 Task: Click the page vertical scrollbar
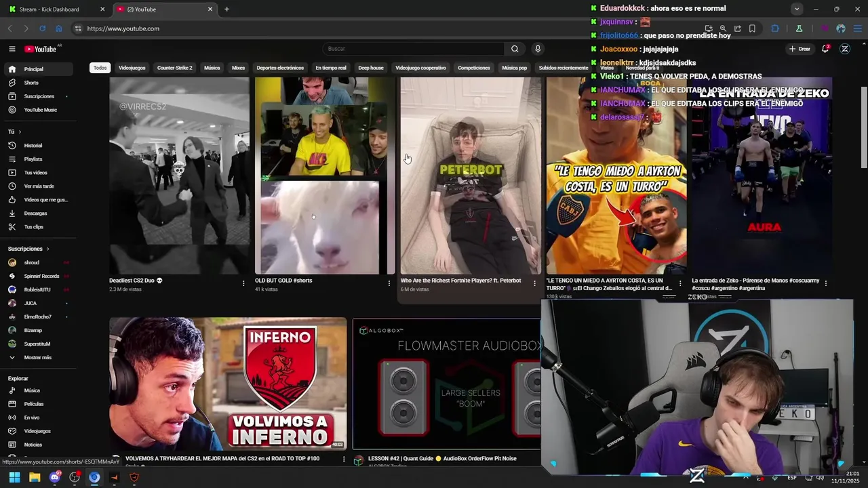coord(863,129)
